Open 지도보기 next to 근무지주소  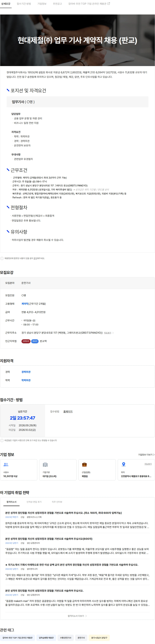[x=107, y=333]
